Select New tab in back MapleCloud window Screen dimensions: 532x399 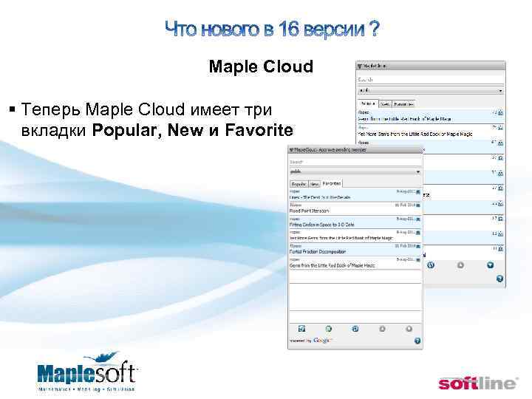pyautogui.click(x=385, y=104)
